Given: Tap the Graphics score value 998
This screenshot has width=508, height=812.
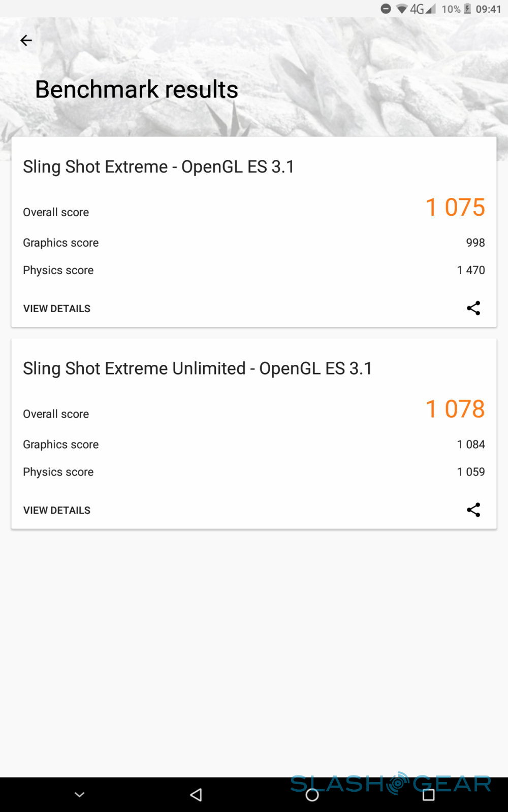Looking at the screenshot, I should [475, 243].
